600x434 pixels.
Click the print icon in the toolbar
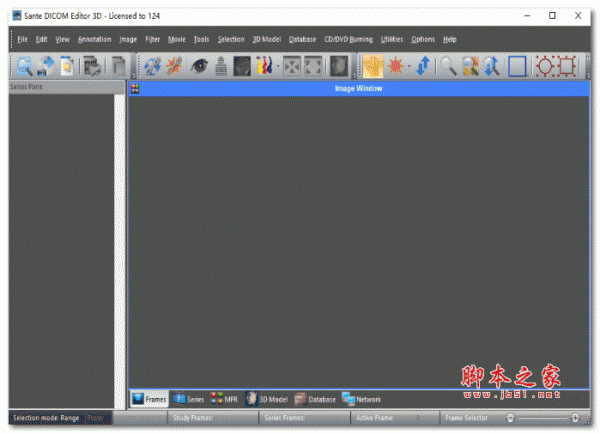coord(92,66)
